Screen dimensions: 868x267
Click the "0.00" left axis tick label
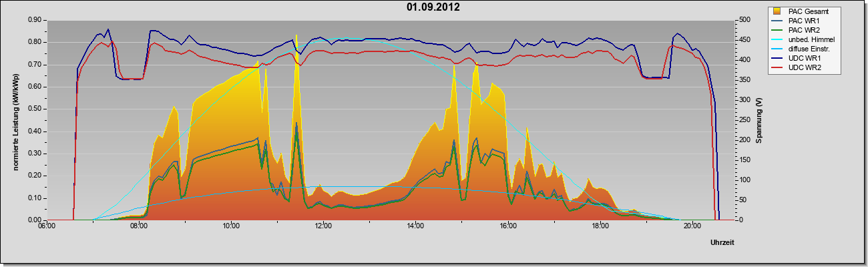pyautogui.click(x=35, y=220)
